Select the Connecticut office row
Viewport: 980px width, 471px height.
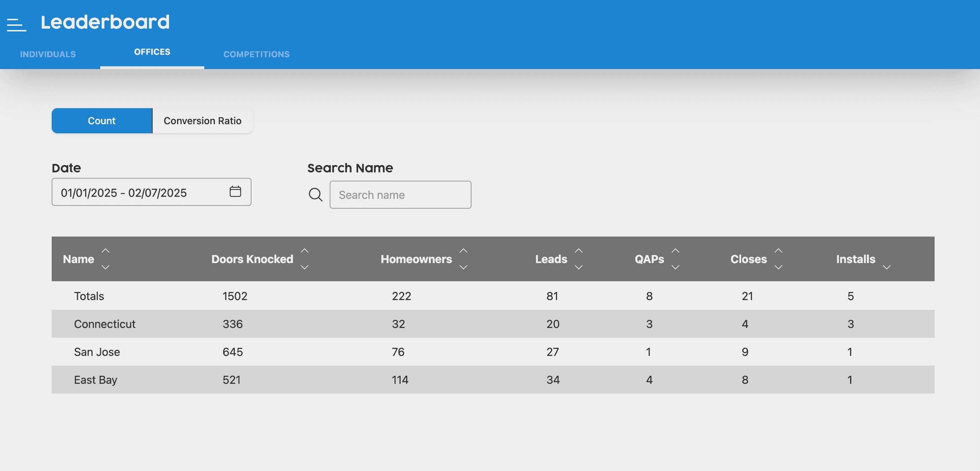(x=105, y=324)
